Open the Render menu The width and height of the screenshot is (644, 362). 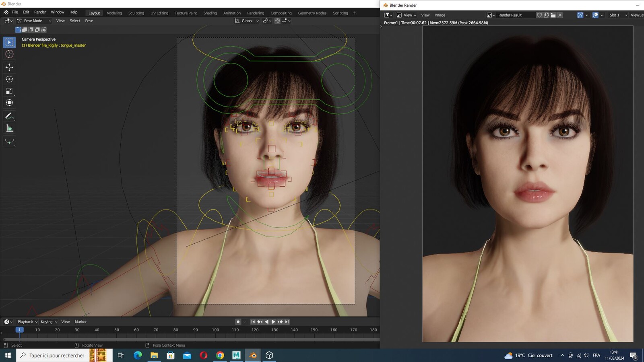(x=40, y=12)
